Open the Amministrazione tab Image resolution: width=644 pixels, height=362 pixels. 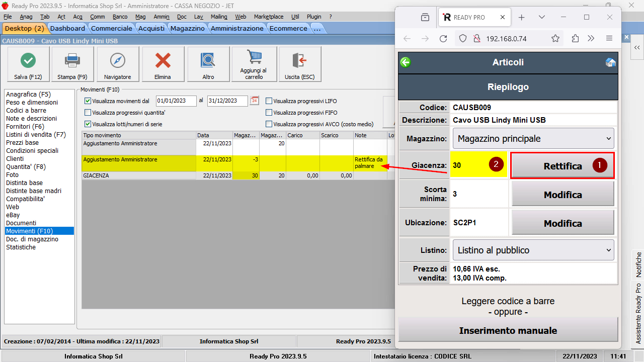[237, 29]
